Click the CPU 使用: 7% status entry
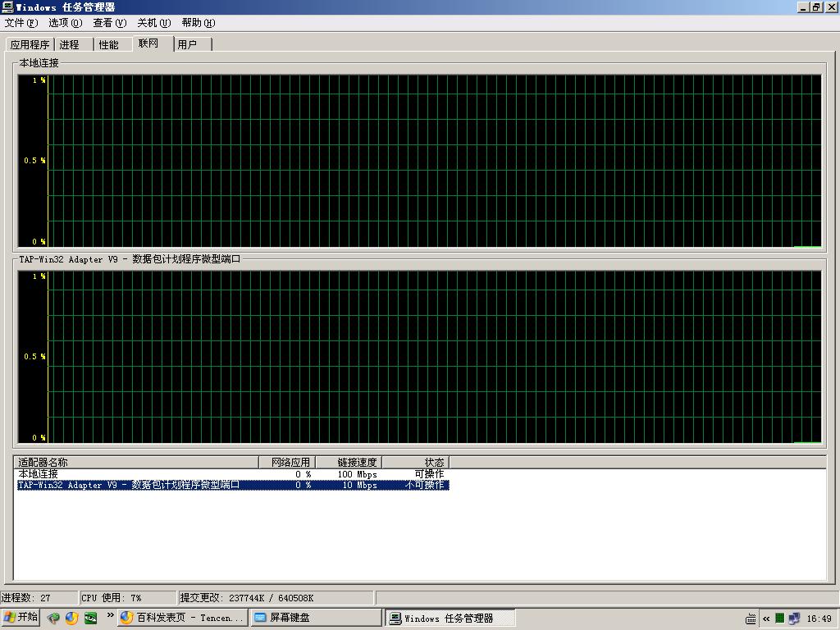This screenshot has width=840, height=630. [127, 598]
